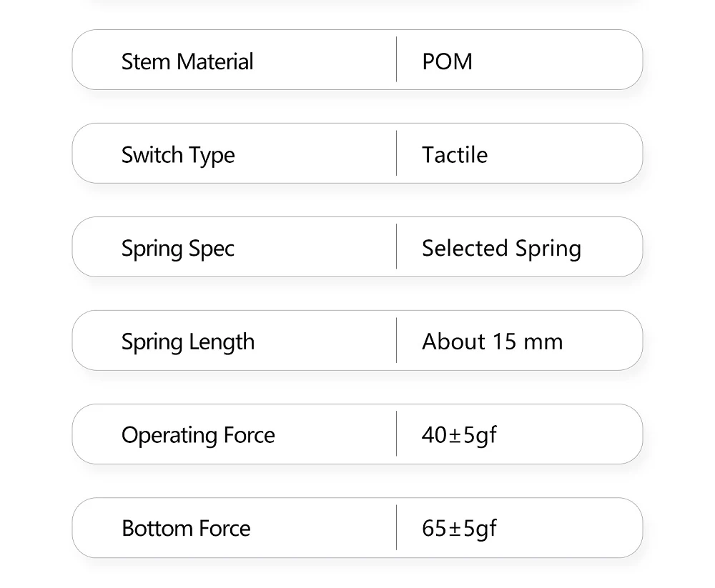Click the divider line in Bottom Force row
This screenshot has height=588, width=715.
(x=396, y=527)
